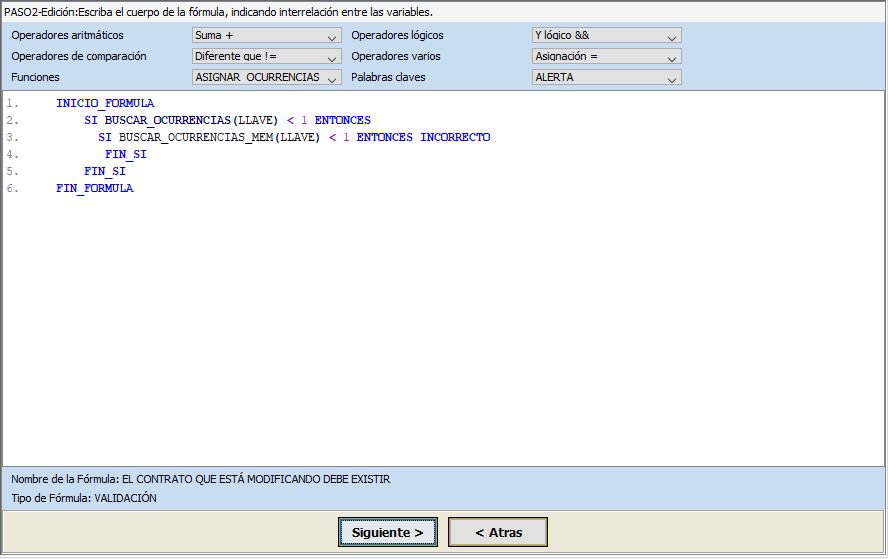Viewport: 888px width, 559px height.
Task: Click the FIN_SI keyword on line 5
Action: click(105, 171)
